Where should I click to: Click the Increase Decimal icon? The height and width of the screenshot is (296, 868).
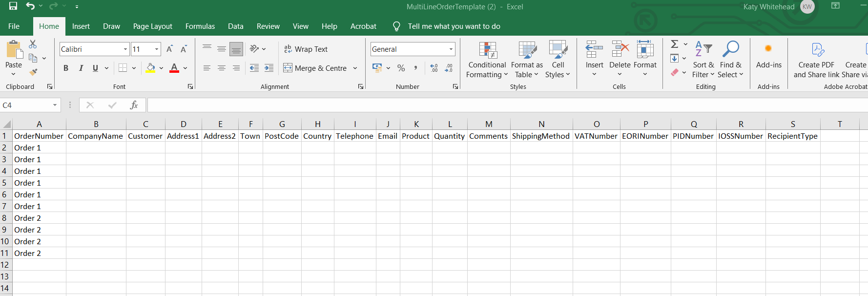434,68
